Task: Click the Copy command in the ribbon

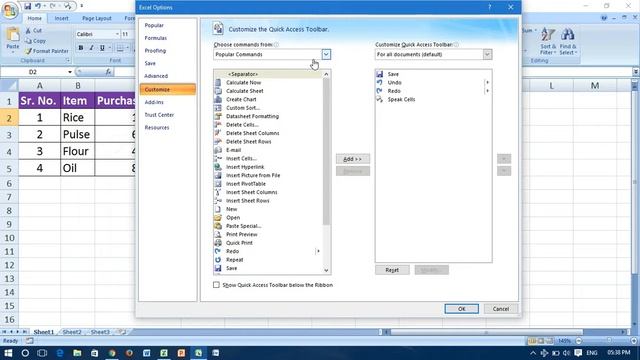Action: tap(35, 41)
